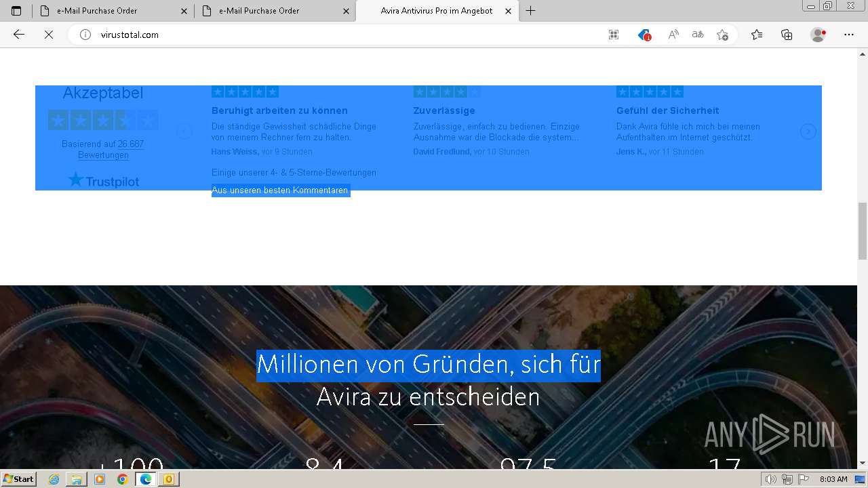Screen dimensions: 868x488
Task: Click the five-star rating above Hans Weiss review
Action: coord(245,91)
